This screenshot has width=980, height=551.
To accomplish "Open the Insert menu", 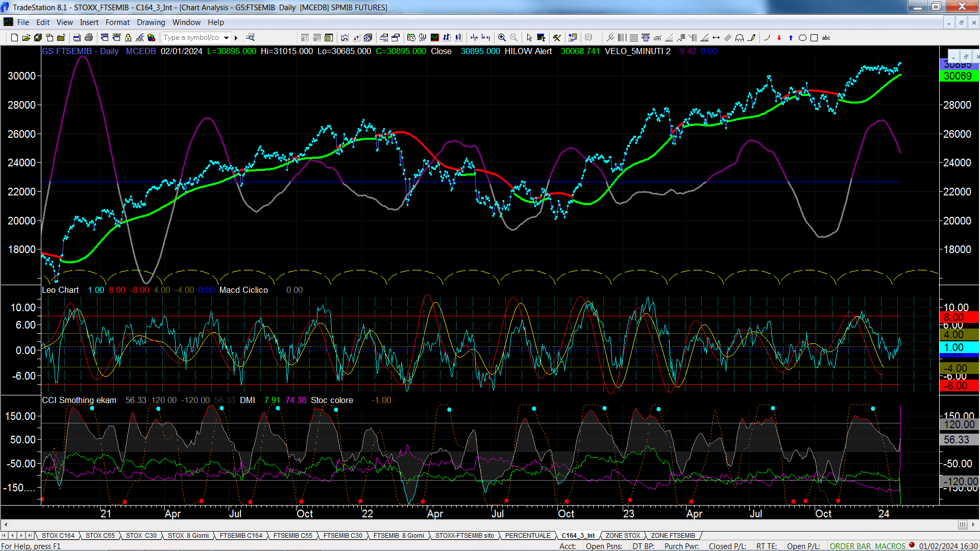I will (x=89, y=22).
